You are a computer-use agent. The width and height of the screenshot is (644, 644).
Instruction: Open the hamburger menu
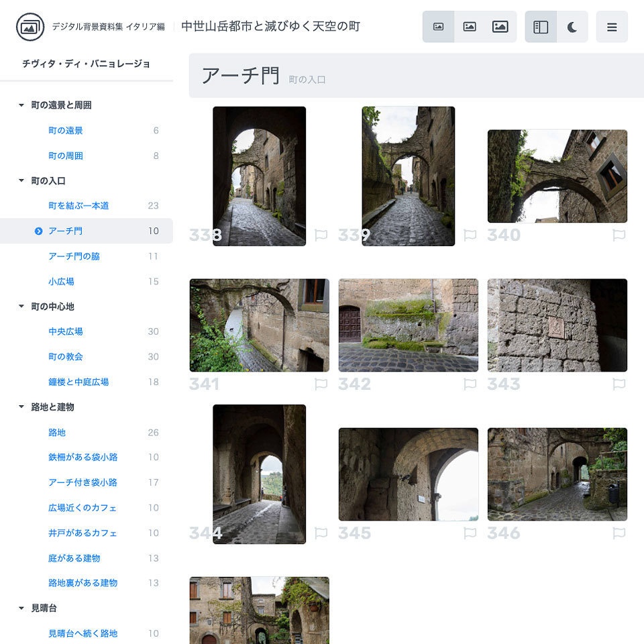coord(612,25)
